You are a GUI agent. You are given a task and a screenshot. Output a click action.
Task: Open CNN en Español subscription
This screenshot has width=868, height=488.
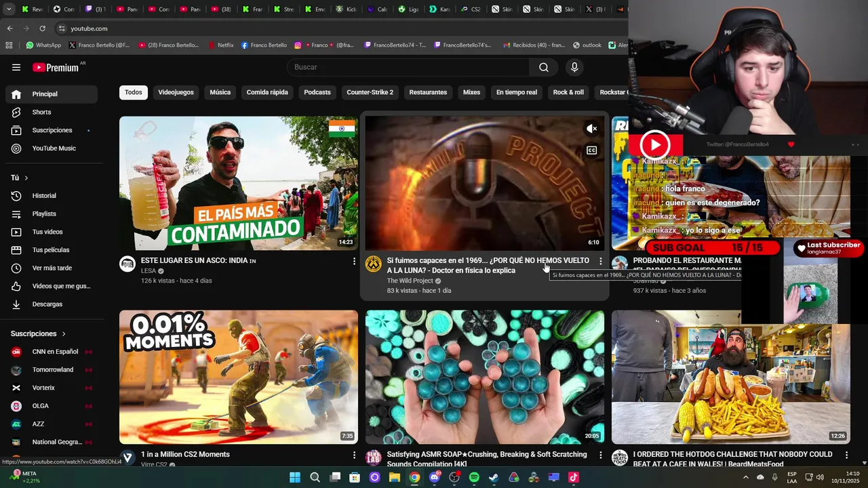point(52,352)
